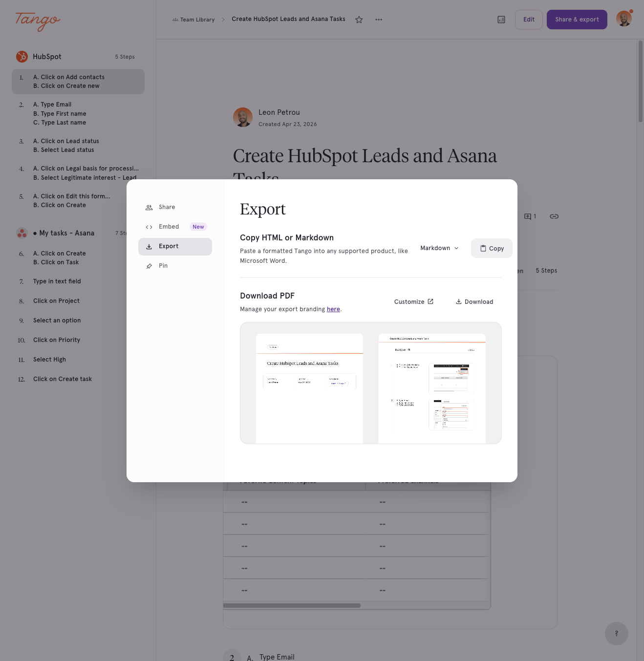Follow the export branding 'here' link
The image size is (644, 661).
(x=333, y=309)
